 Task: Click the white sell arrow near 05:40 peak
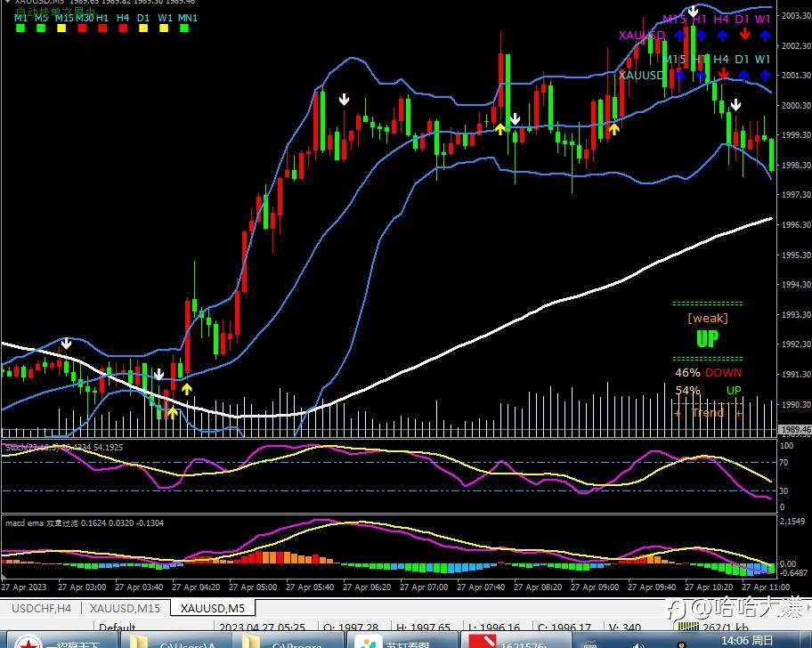point(345,100)
